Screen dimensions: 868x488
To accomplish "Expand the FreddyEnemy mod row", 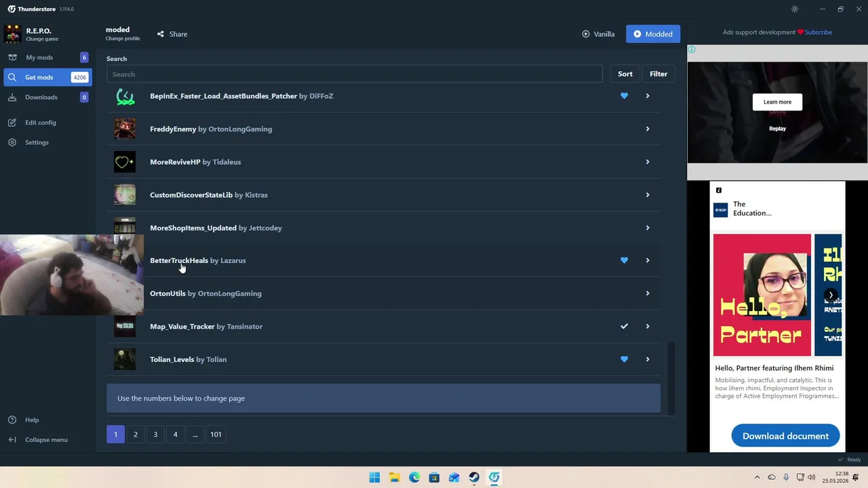I will click(648, 129).
